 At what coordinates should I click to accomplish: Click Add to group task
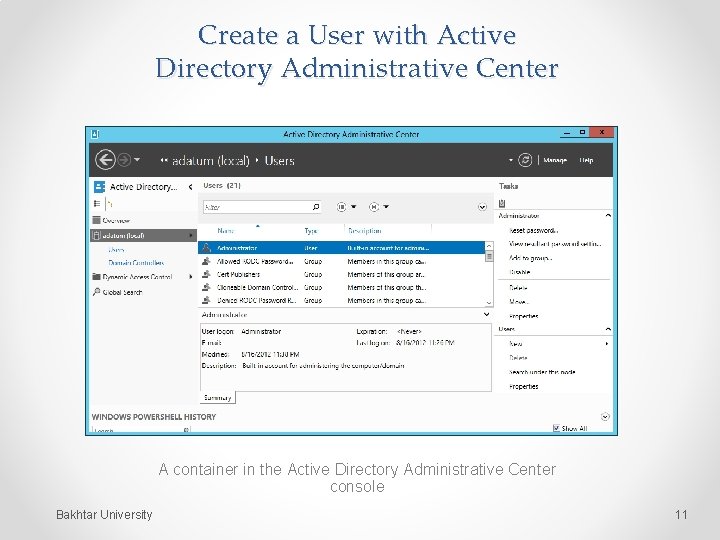pyautogui.click(x=530, y=258)
